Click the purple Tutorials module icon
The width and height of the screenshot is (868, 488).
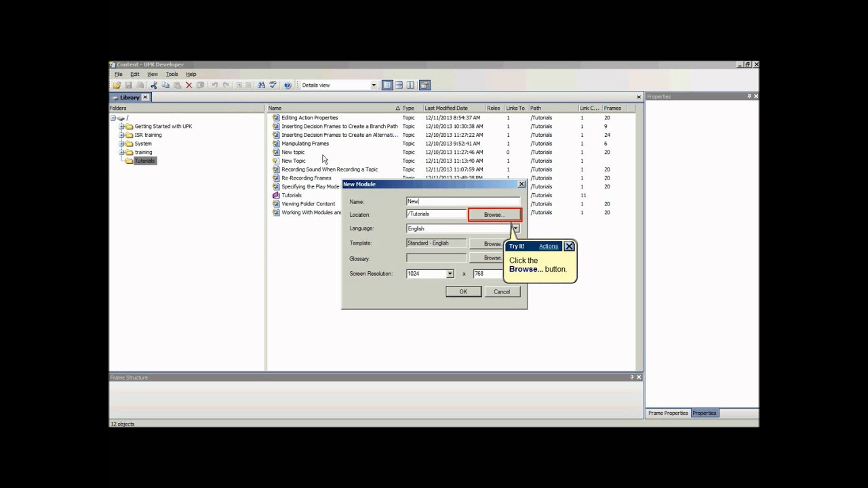pyautogui.click(x=276, y=195)
